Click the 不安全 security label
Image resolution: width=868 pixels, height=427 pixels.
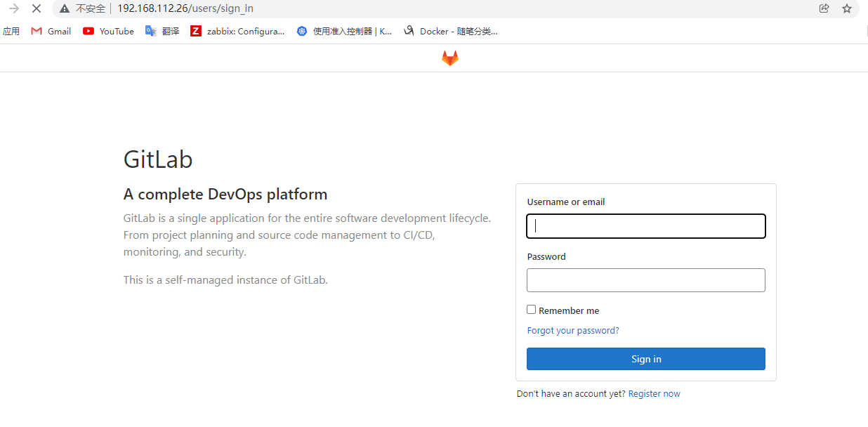pos(91,8)
